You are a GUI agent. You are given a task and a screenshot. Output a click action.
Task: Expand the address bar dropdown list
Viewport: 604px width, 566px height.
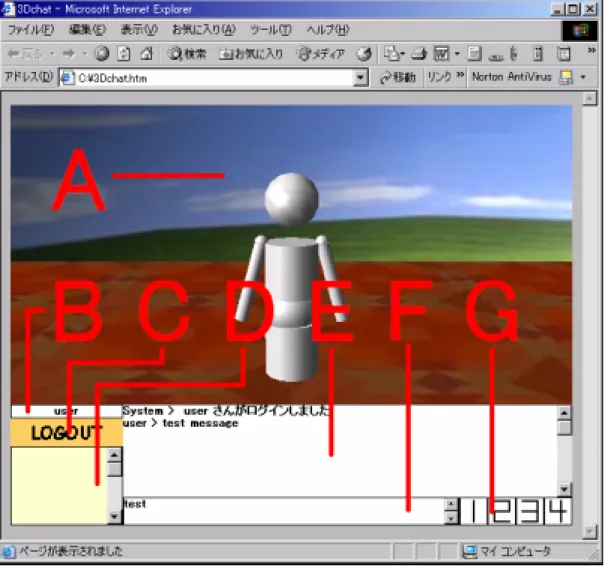(361, 78)
